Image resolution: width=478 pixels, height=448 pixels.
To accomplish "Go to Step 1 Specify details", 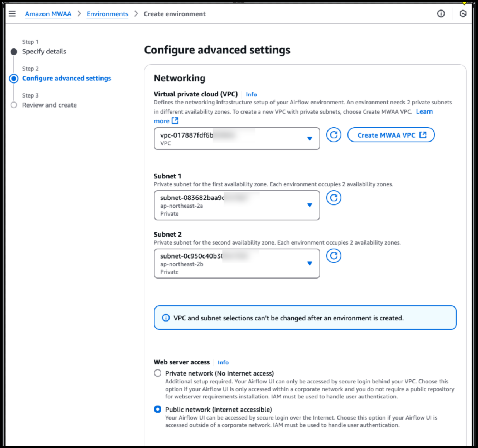I will (44, 52).
